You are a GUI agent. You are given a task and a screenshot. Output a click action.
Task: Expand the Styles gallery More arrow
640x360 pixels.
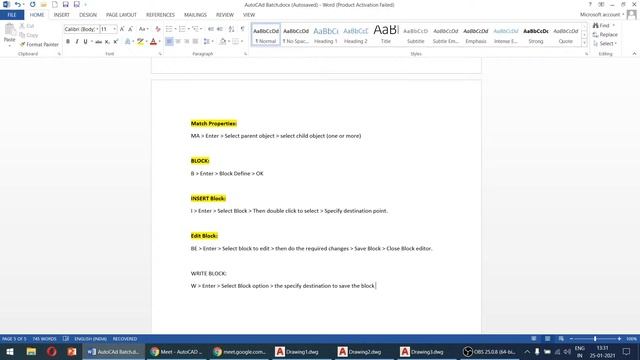pyautogui.click(x=584, y=43)
